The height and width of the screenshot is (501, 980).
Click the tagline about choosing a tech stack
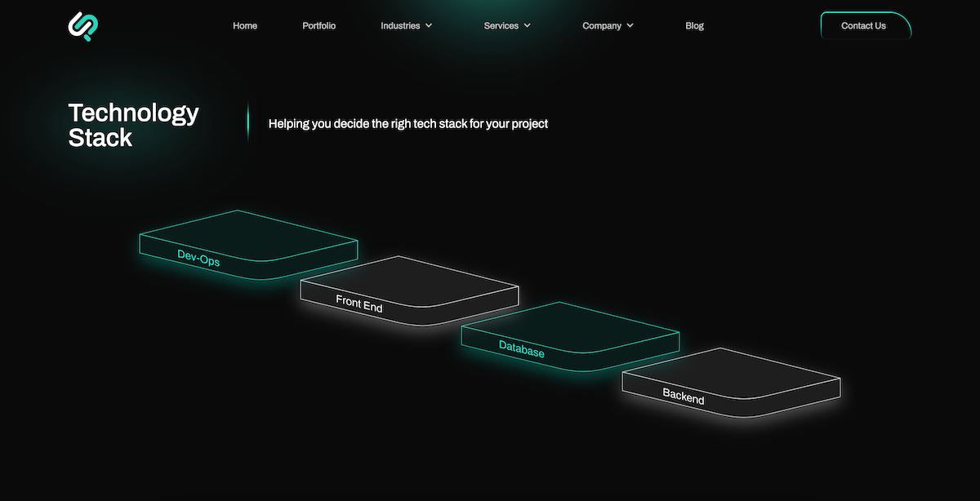pos(408,123)
